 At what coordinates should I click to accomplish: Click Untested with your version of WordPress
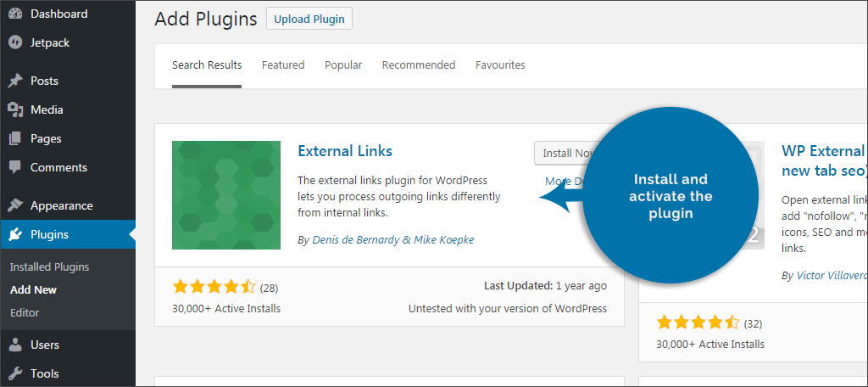click(507, 309)
